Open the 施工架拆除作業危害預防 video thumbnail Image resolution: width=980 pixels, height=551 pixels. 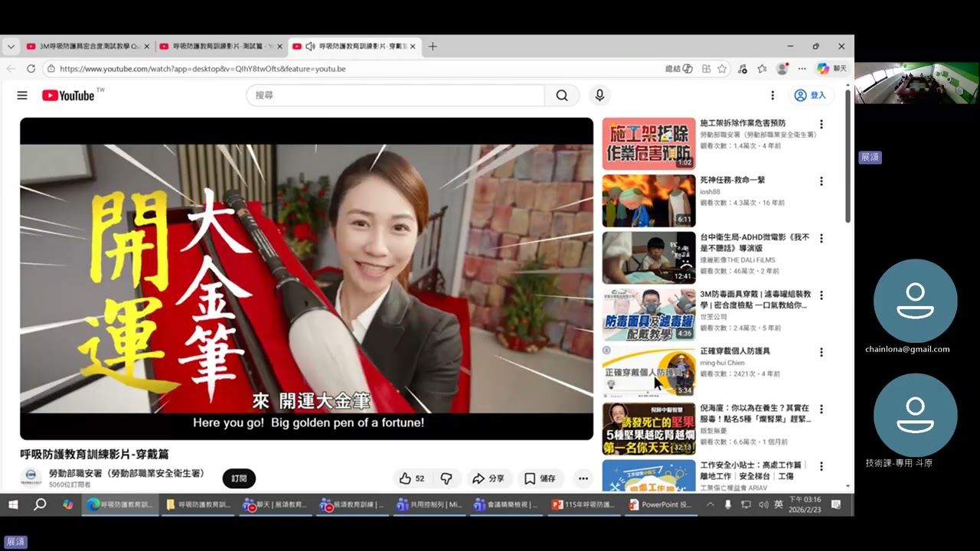coord(648,143)
